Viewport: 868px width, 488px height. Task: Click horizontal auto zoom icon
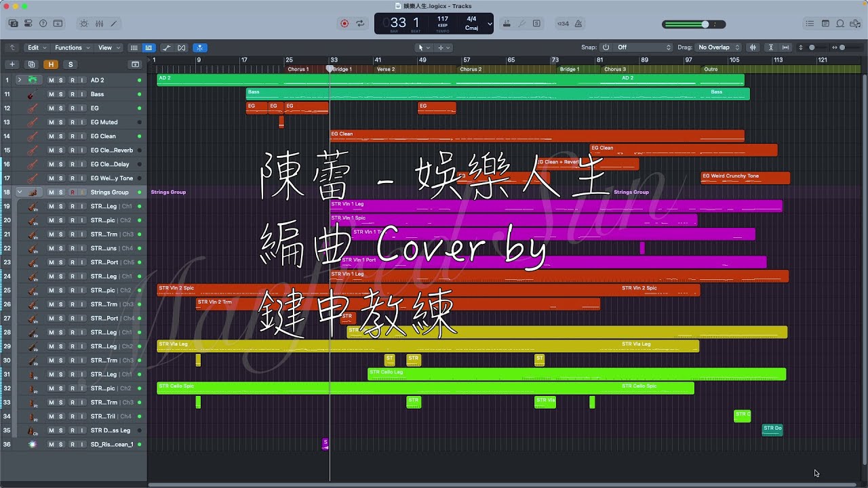[786, 47]
